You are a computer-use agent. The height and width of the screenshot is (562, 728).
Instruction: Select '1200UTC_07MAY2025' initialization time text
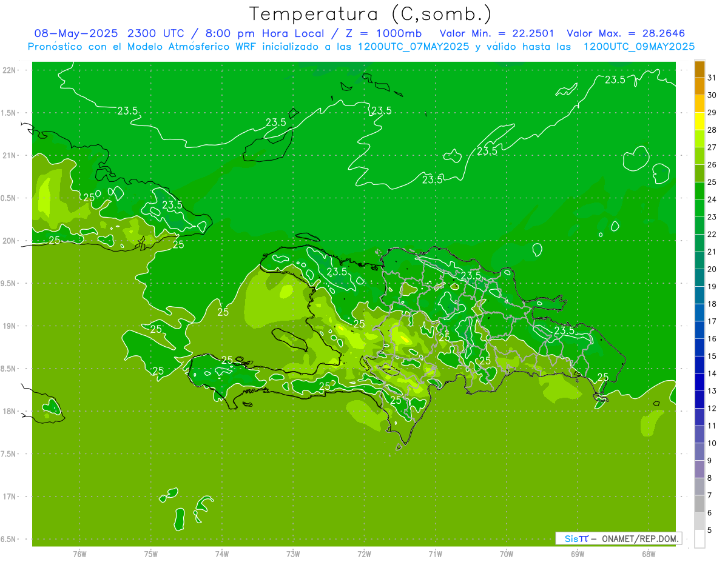413,47
